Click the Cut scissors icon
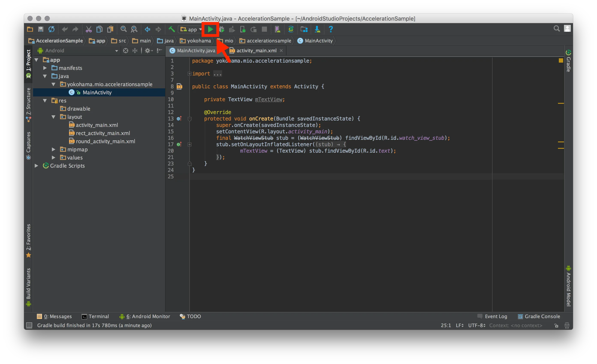 (x=88, y=29)
